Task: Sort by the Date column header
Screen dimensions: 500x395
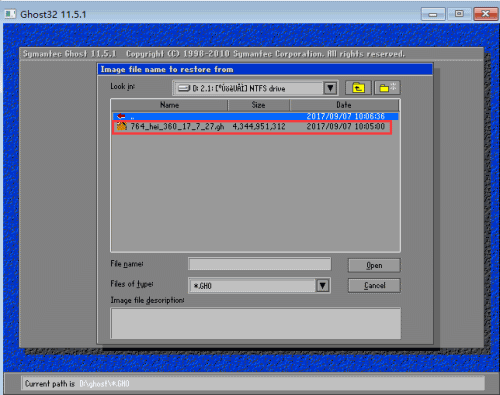Action: [x=344, y=105]
